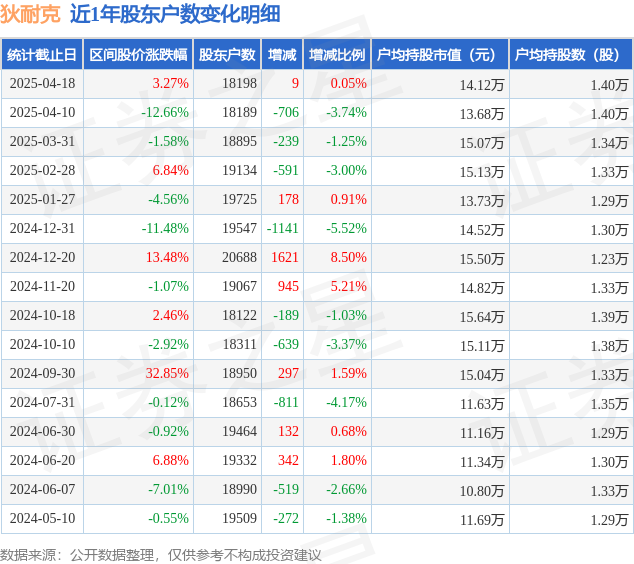Click the -1141 change cell

283,228
